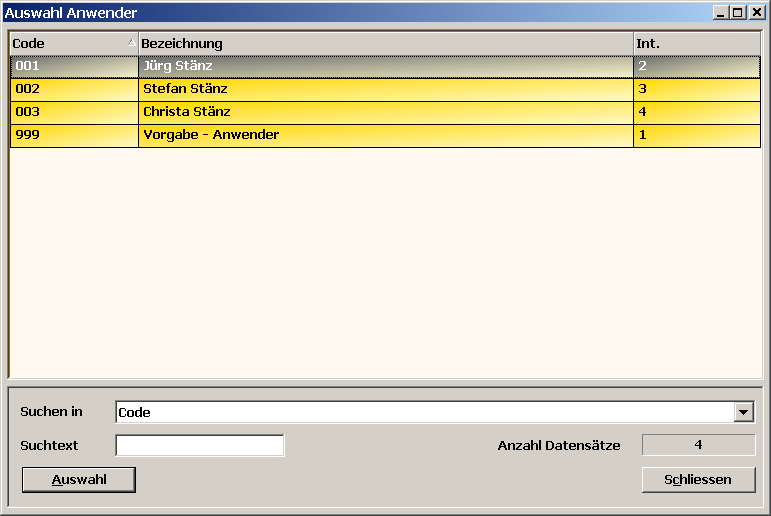Focus the Suchtext input field
Image resolution: width=771 pixels, height=516 pixels.
coord(200,445)
